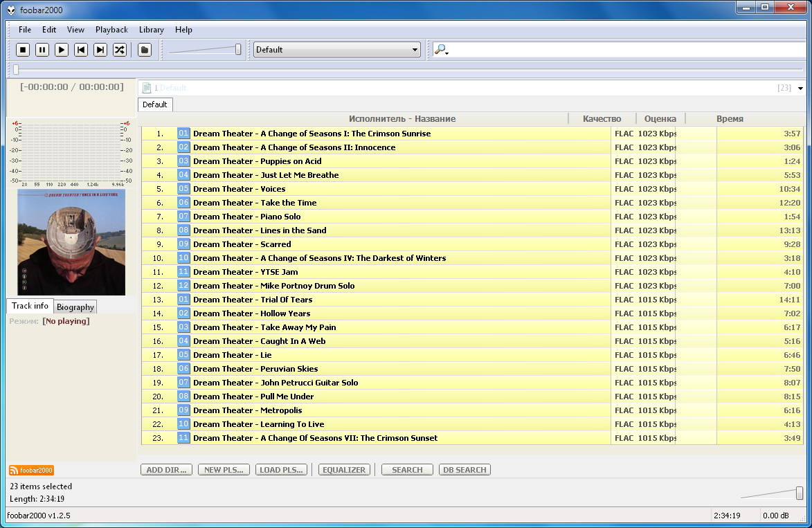Open the playback order Default dropdown
This screenshot has height=528, width=812.
click(337, 50)
